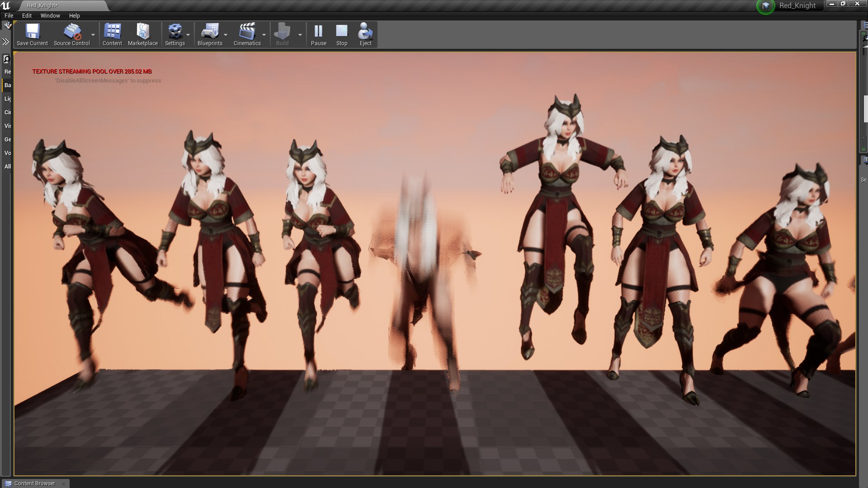868x488 pixels.
Task: Open the Marketplace from the toolbar
Action: pyautogui.click(x=143, y=35)
